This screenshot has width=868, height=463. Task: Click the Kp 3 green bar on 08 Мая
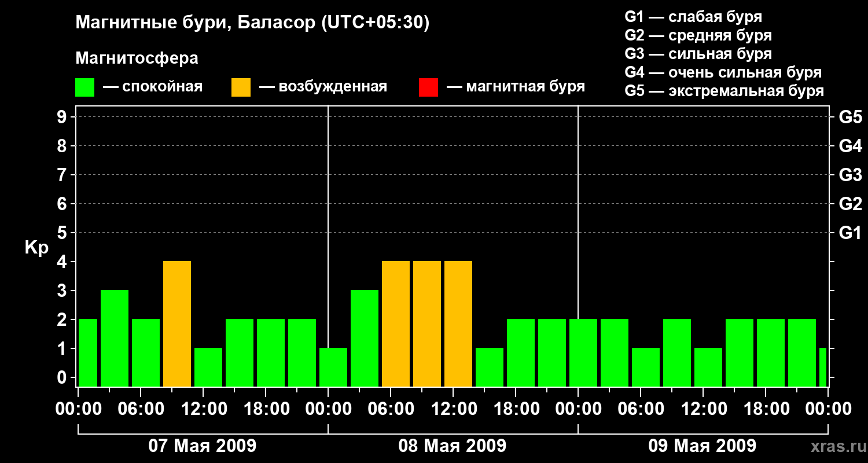point(365,339)
